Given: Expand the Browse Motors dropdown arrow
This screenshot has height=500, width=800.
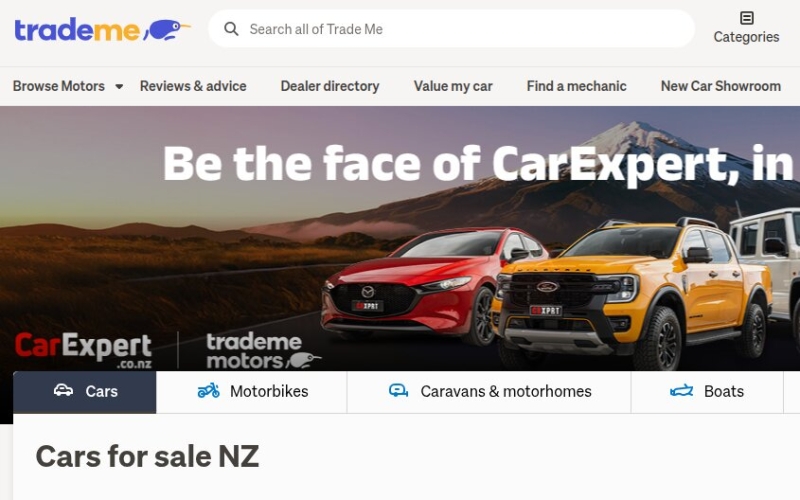Looking at the screenshot, I should point(119,86).
